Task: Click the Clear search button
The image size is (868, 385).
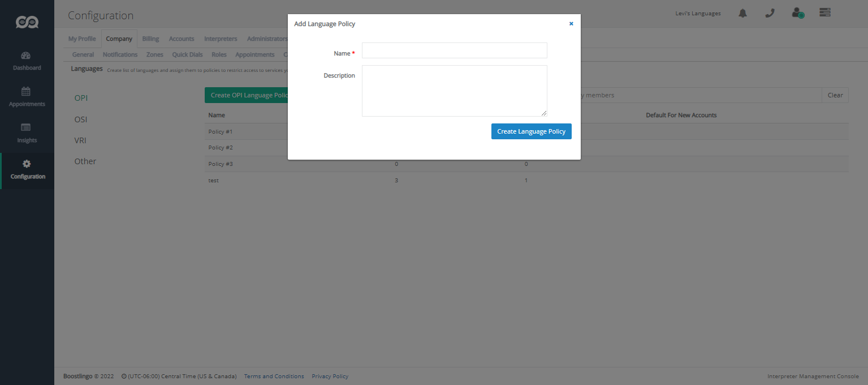Action: pos(835,95)
